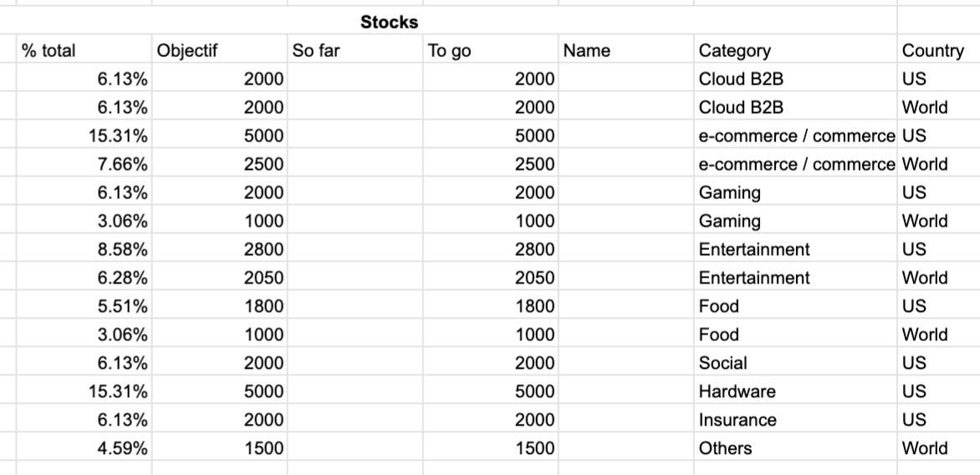Click the Others category cell
Screen dimensions: 980x475
pyautogui.click(x=796, y=447)
